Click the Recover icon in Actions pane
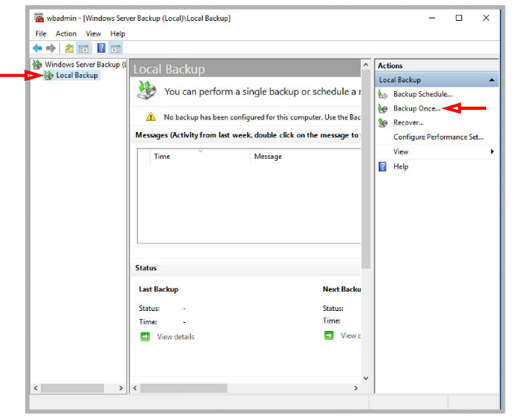 [x=382, y=122]
